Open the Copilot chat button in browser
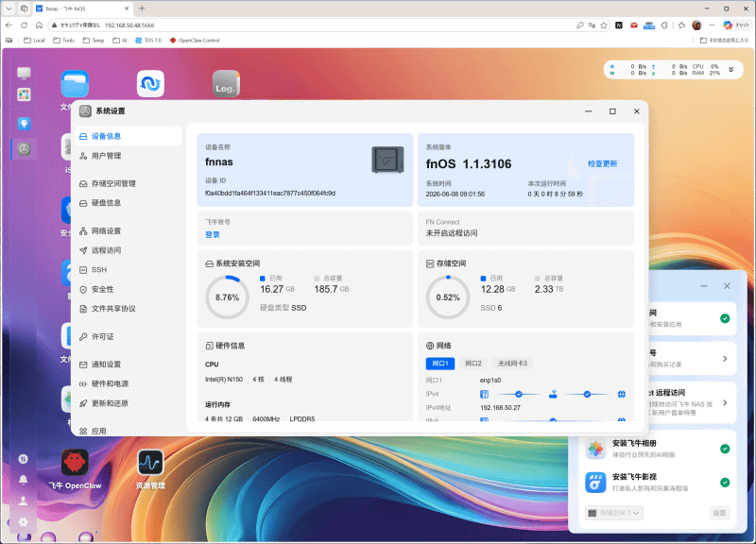The width and height of the screenshot is (756, 544). coord(736,25)
